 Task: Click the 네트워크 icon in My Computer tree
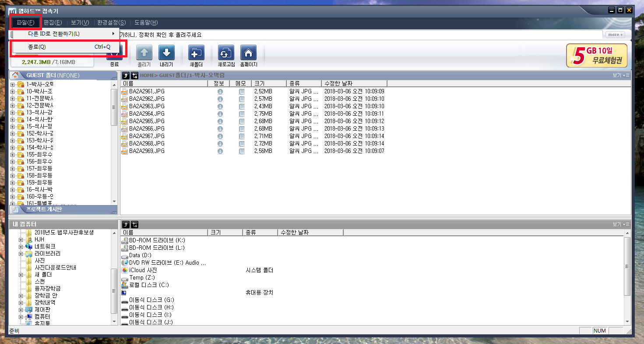pos(29,247)
